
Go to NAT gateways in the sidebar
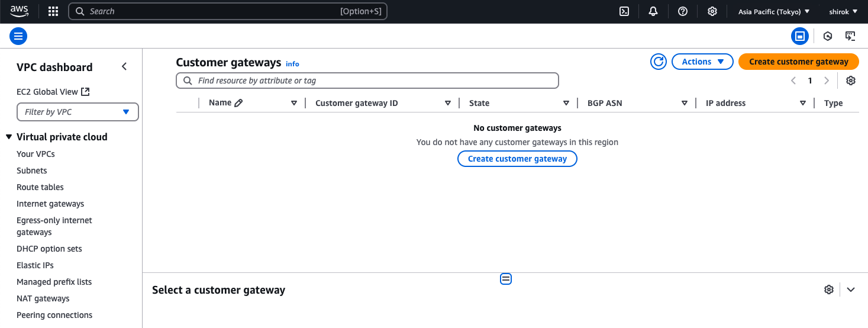tap(43, 298)
